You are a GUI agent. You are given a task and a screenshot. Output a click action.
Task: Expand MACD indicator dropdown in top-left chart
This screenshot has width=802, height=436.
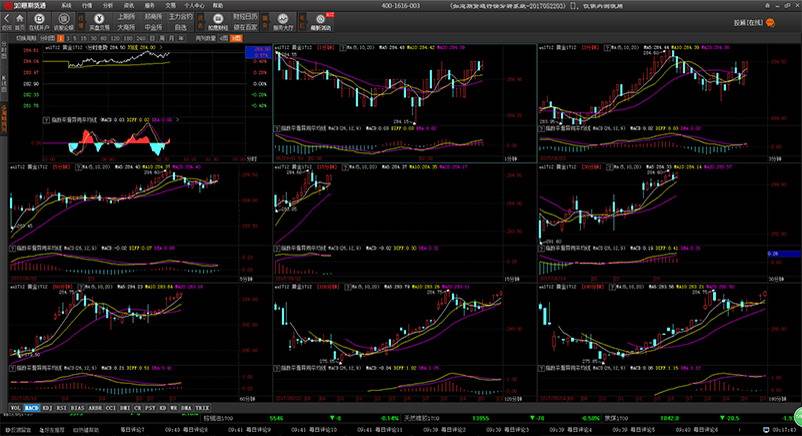tap(46, 120)
